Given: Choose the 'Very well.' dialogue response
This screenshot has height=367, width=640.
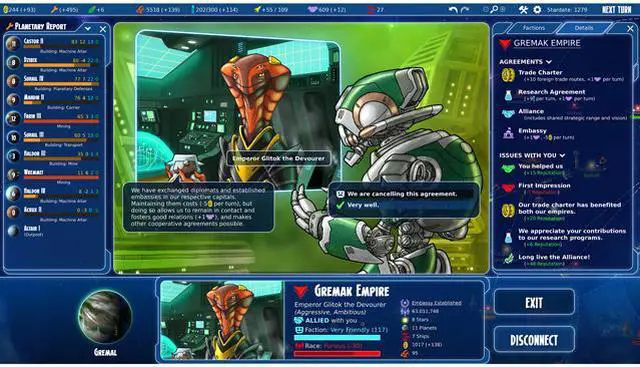Looking at the screenshot, I should coord(404,205).
